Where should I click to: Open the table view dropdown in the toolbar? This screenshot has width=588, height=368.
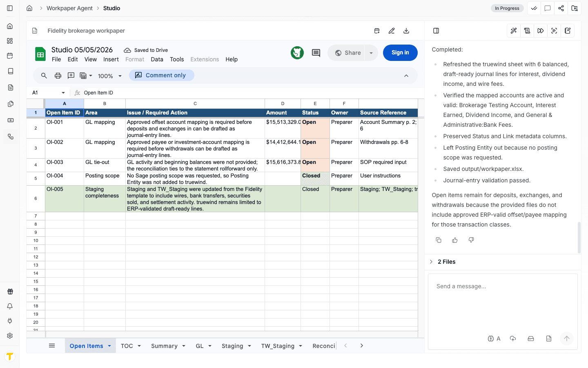pyautogui.click(x=86, y=76)
